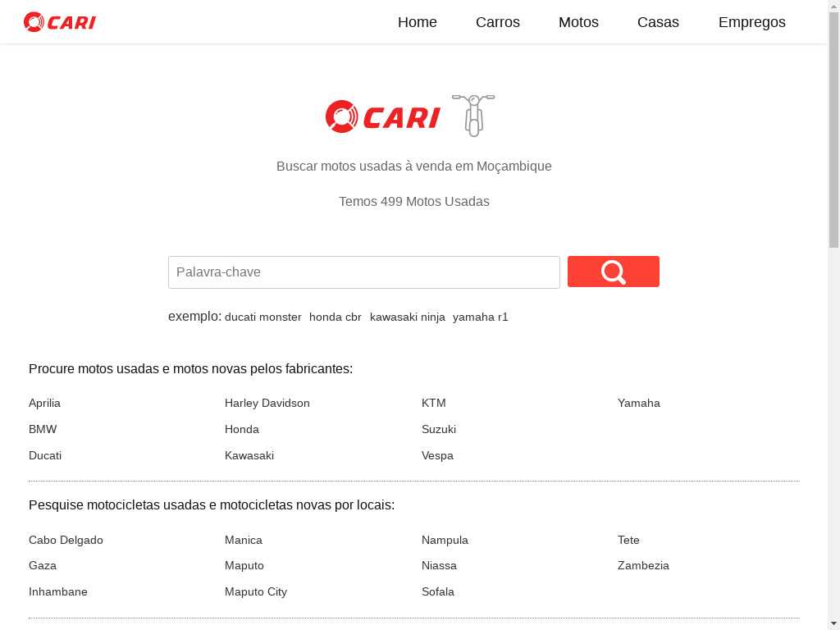Open the Kawasaki manufacturer link

tap(249, 455)
